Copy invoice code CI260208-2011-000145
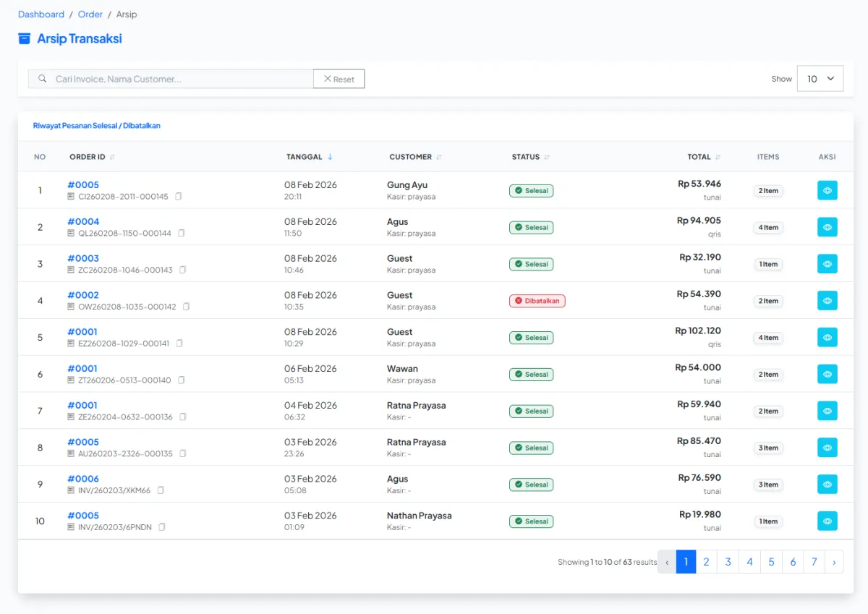868x614 pixels. pyautogui.click(x=179, y=197)
